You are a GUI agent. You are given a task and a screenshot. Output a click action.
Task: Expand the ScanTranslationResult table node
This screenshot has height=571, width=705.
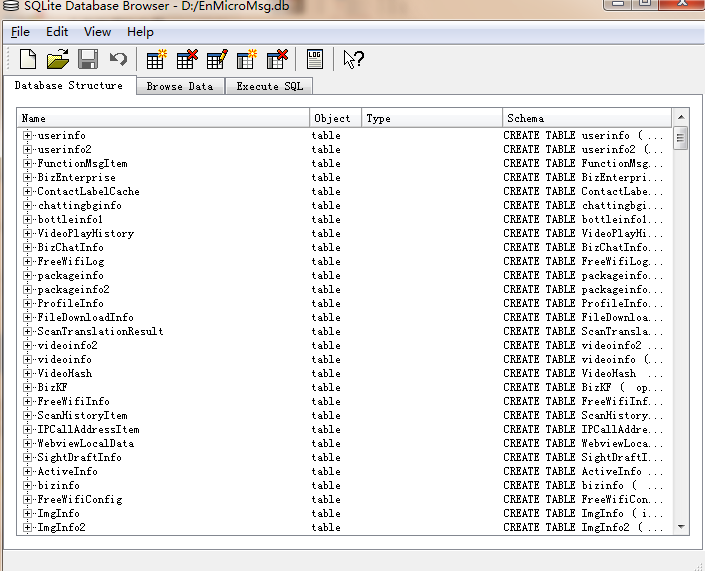pos(27,331)
